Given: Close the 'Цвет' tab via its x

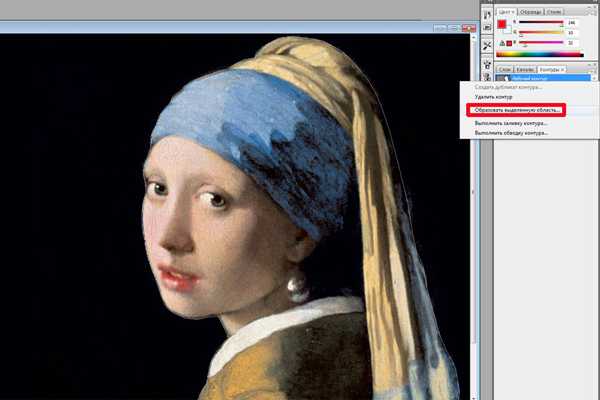Looking at the screenshot, I should pos(513,12).
